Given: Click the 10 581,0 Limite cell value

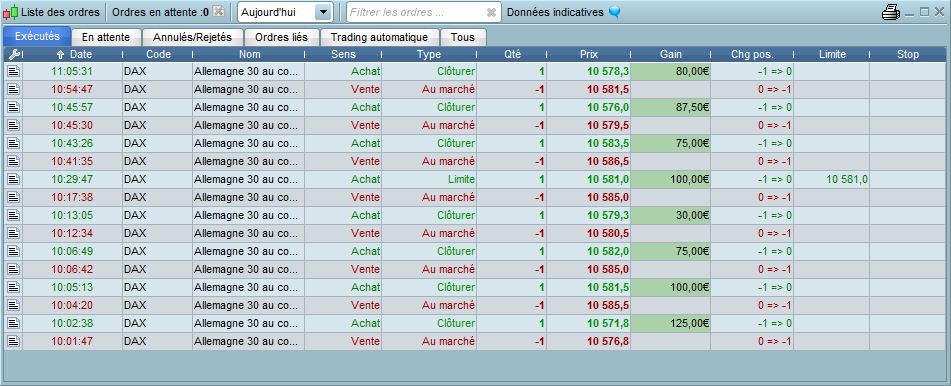Looking at the screenshot, I should (847, 180).
